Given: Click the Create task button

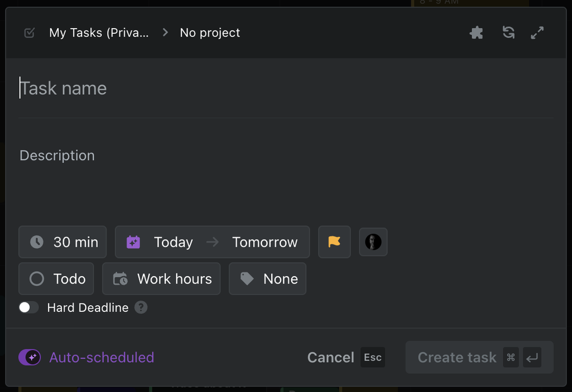Looking at the screenshot, I should coord(479,357).
